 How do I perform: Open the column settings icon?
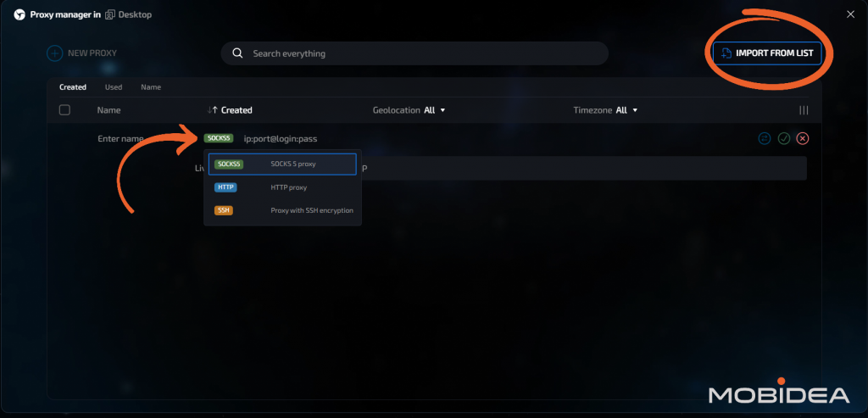tap(804, 110)
